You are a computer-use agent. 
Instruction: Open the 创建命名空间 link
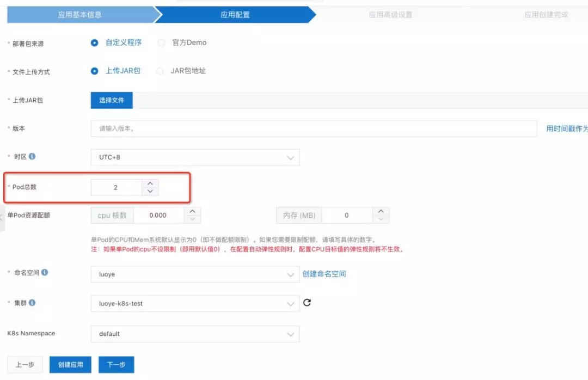tap(324, 274)
